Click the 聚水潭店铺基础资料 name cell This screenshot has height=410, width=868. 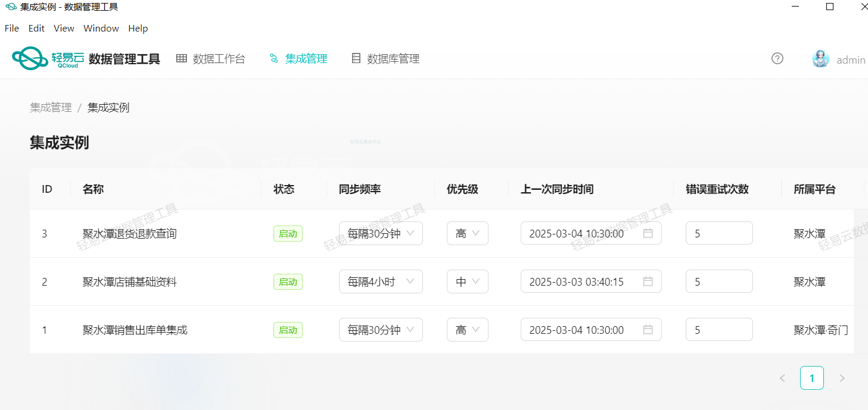[x=130, y=282]
